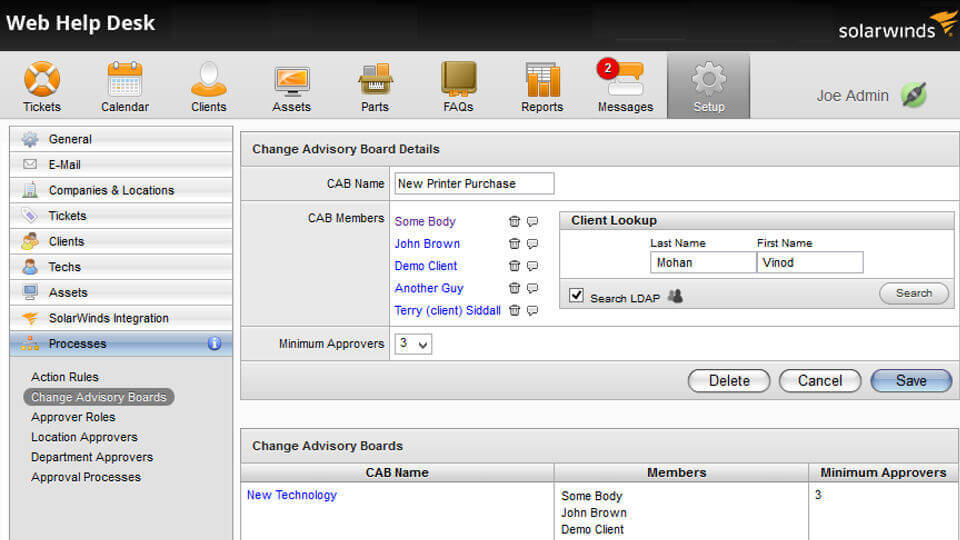Viewport: 960px width, 540px height.
Task: Delete John Brown from CAB members
Action: click(514, 244)
